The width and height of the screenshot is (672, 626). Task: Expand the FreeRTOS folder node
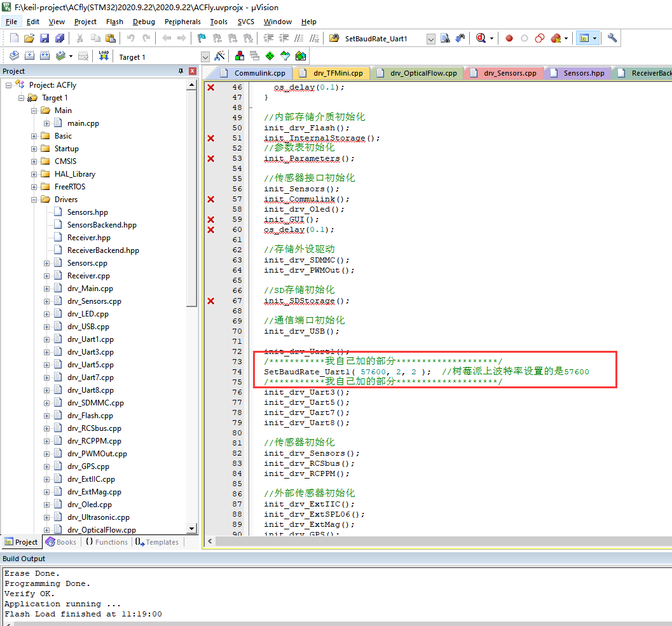point(34,187)
